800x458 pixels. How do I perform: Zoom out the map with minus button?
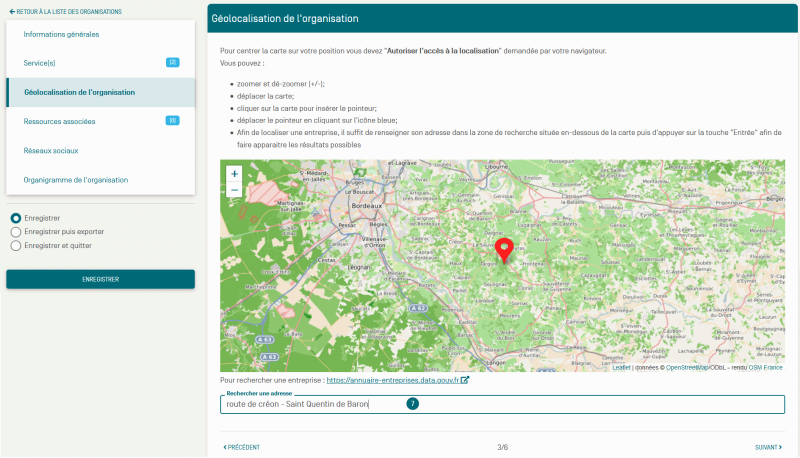234,189
